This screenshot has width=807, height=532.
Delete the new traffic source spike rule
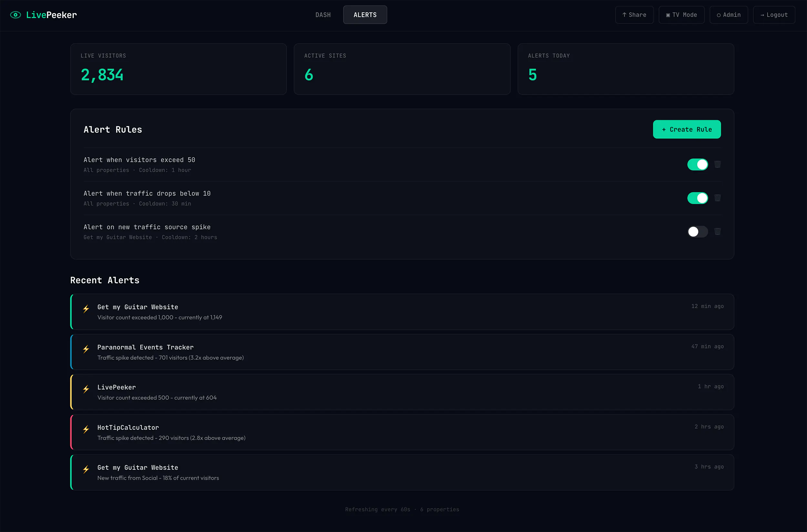[717, 231]
